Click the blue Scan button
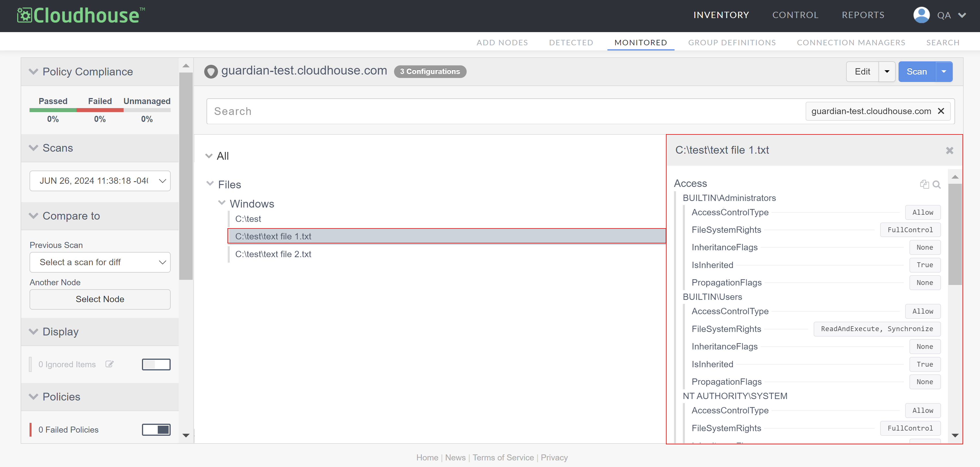Image resolution: width=980 pixels, height=467 pixels. (x=917, y=71)
